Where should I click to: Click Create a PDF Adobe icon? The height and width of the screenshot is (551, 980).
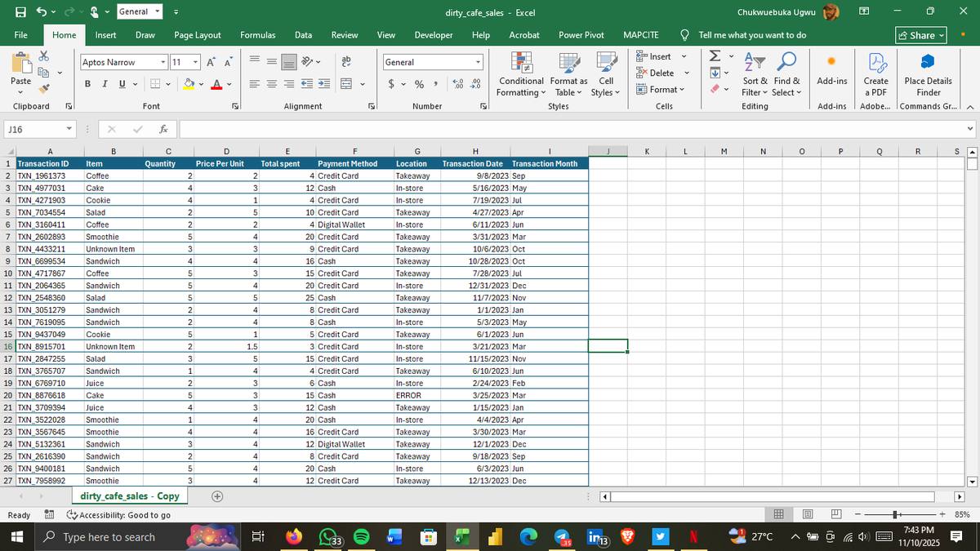pos(875,75)
